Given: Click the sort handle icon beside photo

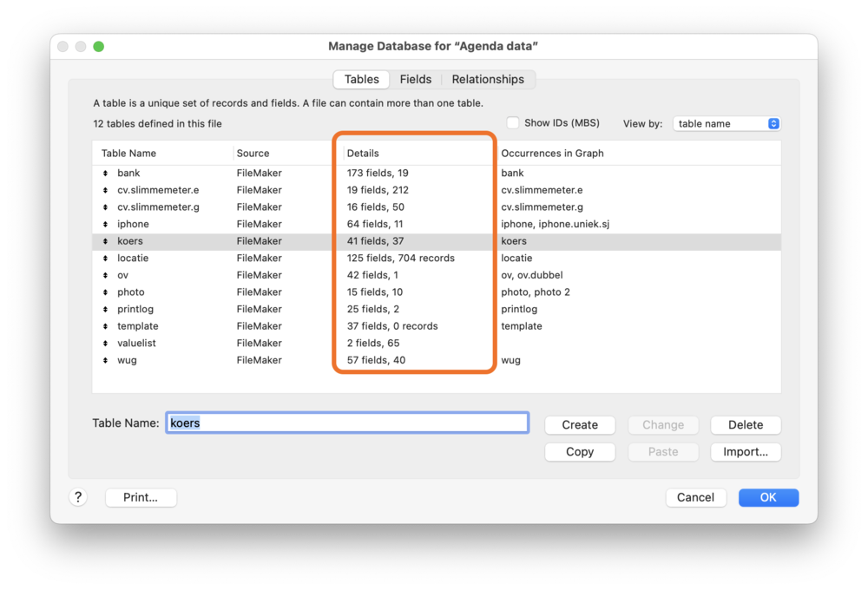Looking at the screenshot, I should click(x=106, y=292).
